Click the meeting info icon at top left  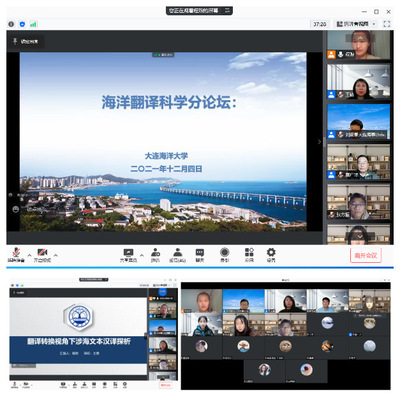[11, 24]
